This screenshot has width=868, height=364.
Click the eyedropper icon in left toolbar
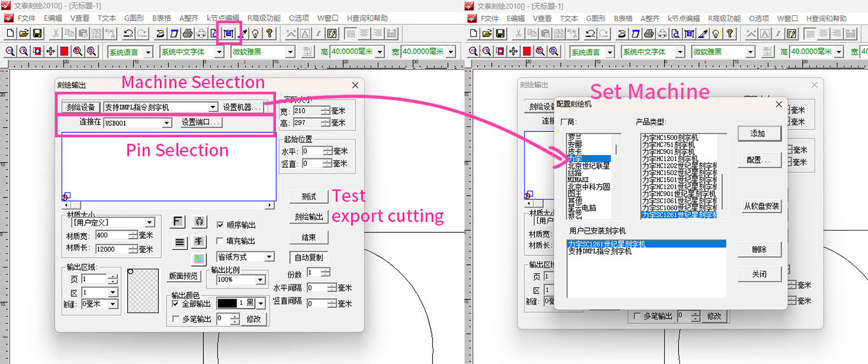click(x=242, y=33)
